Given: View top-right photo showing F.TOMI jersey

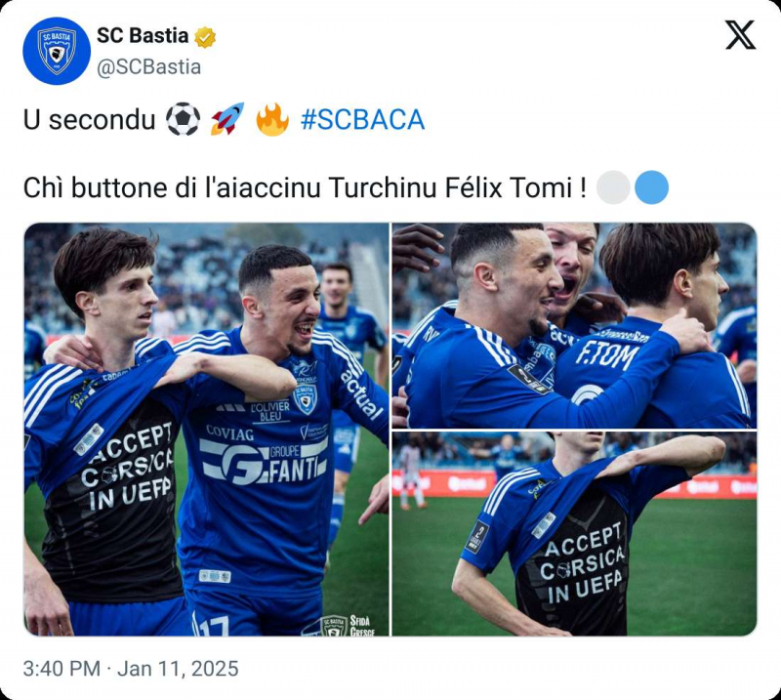Looking at the screenshot, I should coord(574,325).
